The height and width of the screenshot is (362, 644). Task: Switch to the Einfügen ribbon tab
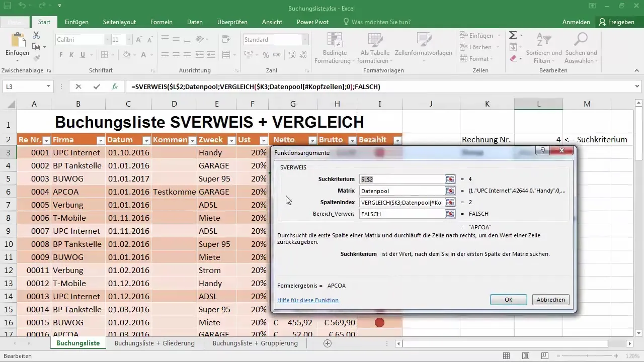point(76,22)
